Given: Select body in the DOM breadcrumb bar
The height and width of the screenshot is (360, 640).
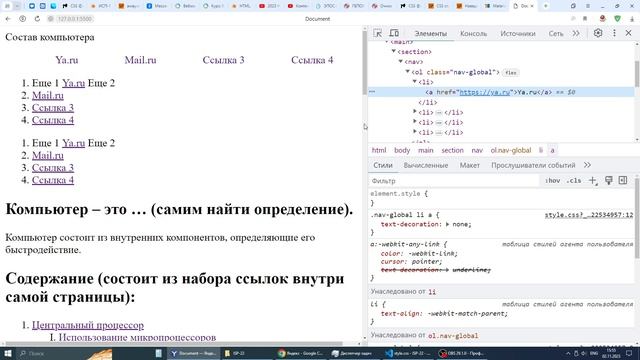Looking at the screenshot, I should tap(402, 150).
